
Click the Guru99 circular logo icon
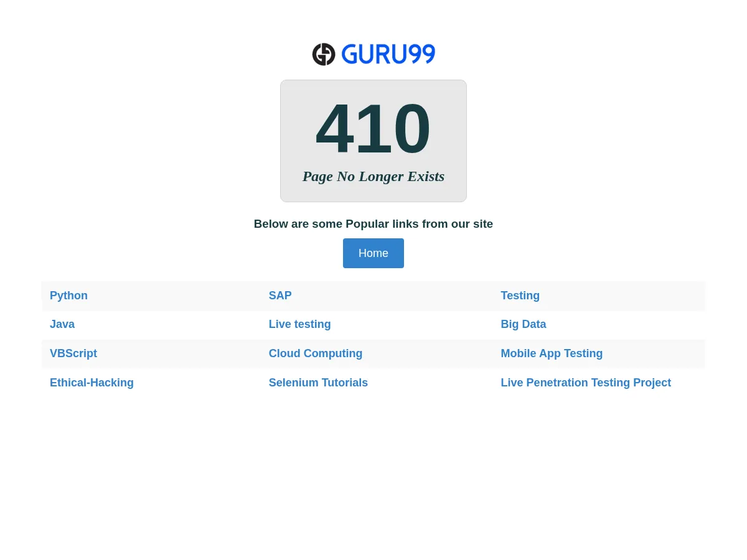[324, 54]
